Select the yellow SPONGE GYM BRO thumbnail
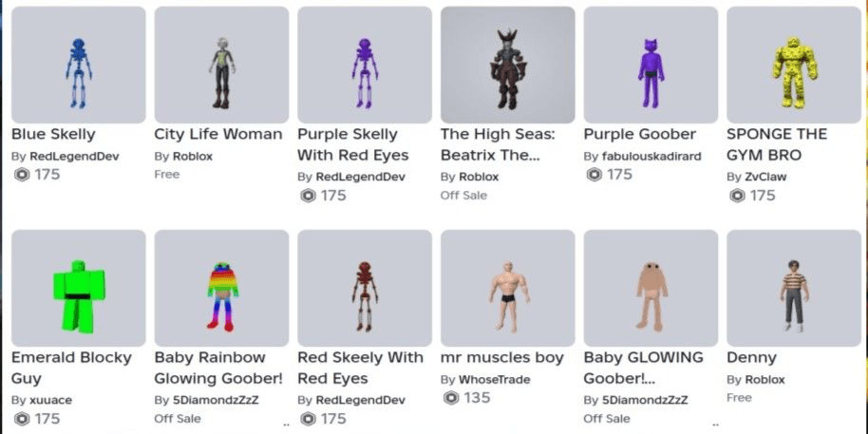Screen dimensions: 868x434 click(794, 65)
